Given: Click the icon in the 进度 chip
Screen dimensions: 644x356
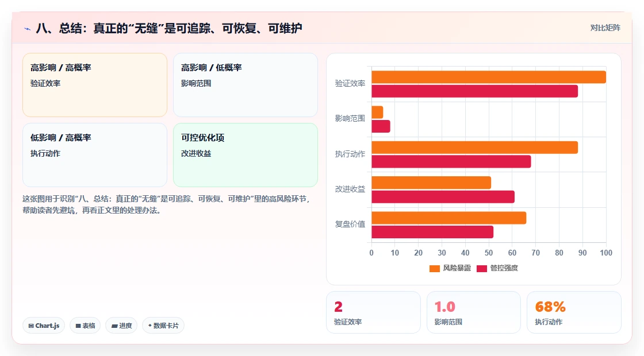Looking at the screenshot, I should point(114,326).
